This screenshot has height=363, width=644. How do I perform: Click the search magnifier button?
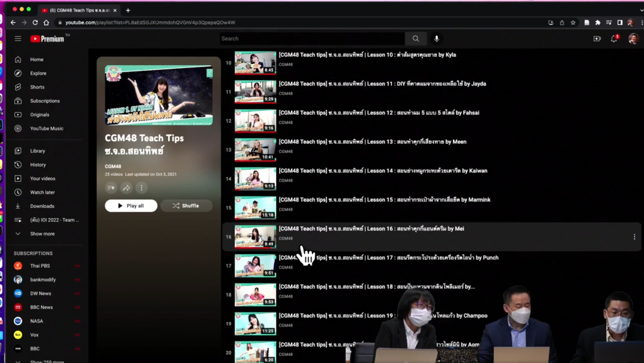click(416, 38)
